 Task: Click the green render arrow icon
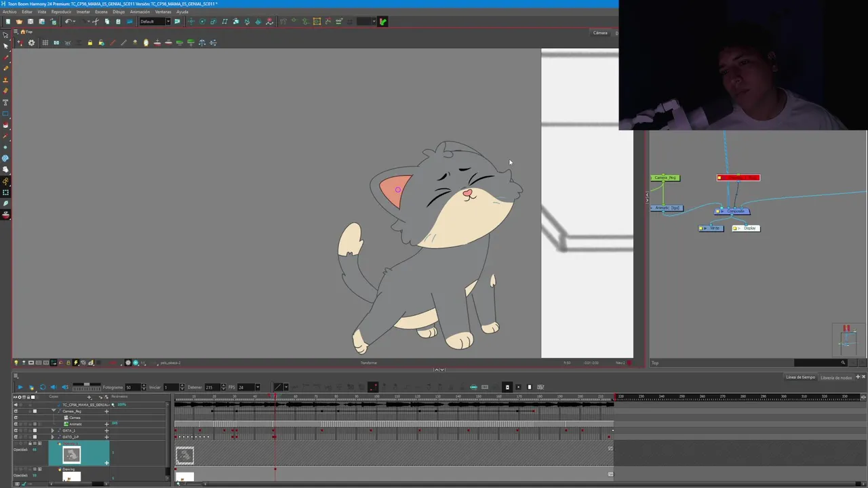[x=383, y=22]
